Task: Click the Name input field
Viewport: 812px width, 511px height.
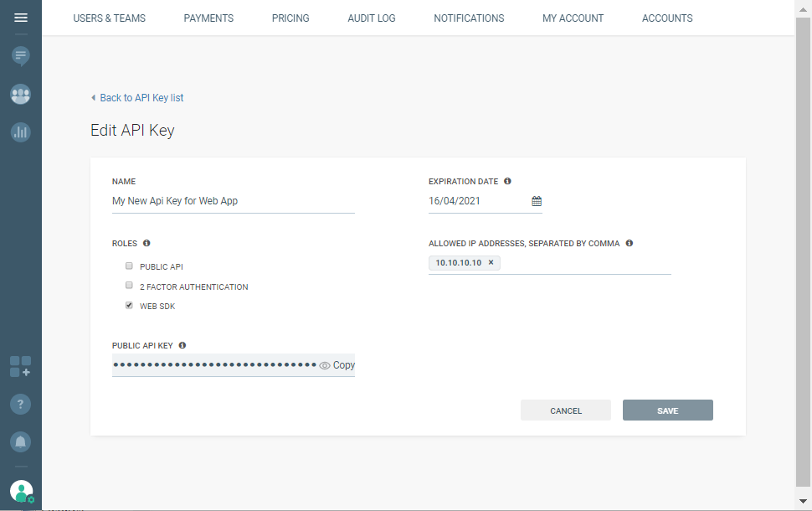Action: click(233, 201)
